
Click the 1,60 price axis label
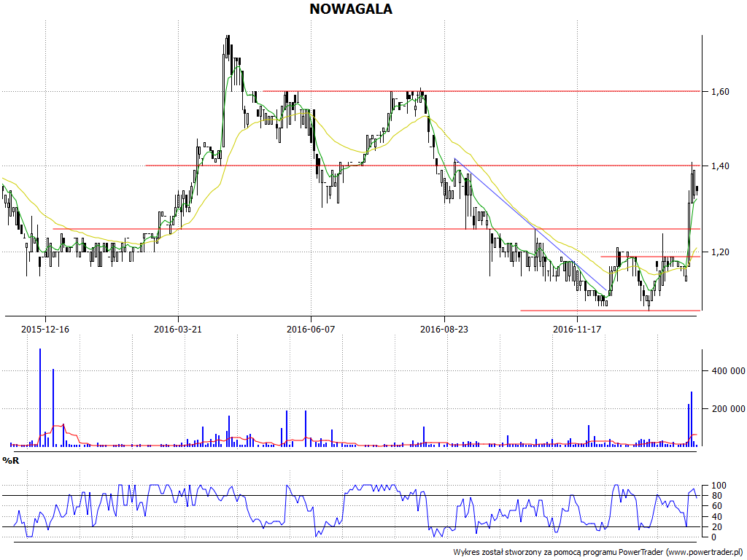(720, 91)
